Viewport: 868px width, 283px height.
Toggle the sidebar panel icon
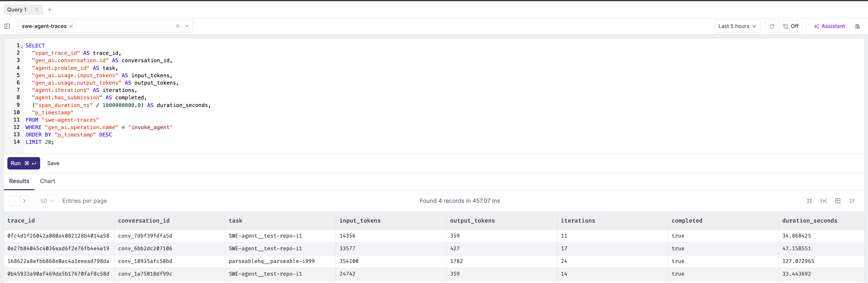pyautogui.click(x=7, y=26)
